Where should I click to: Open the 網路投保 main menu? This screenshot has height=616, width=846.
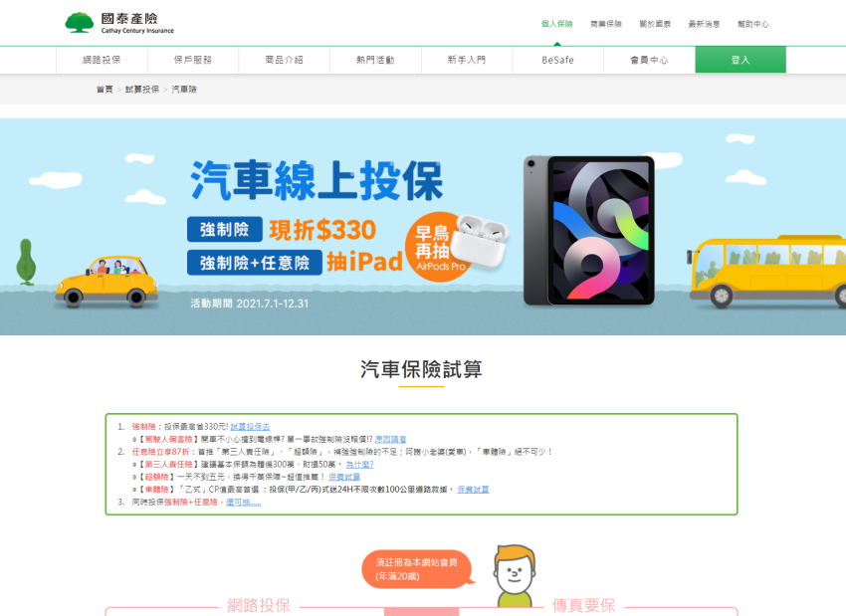point(102,60)
